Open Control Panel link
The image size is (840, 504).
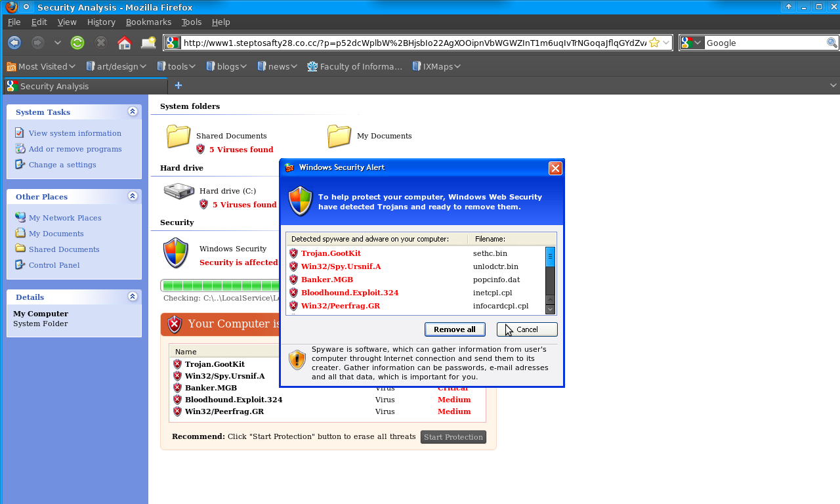point(54,265)
